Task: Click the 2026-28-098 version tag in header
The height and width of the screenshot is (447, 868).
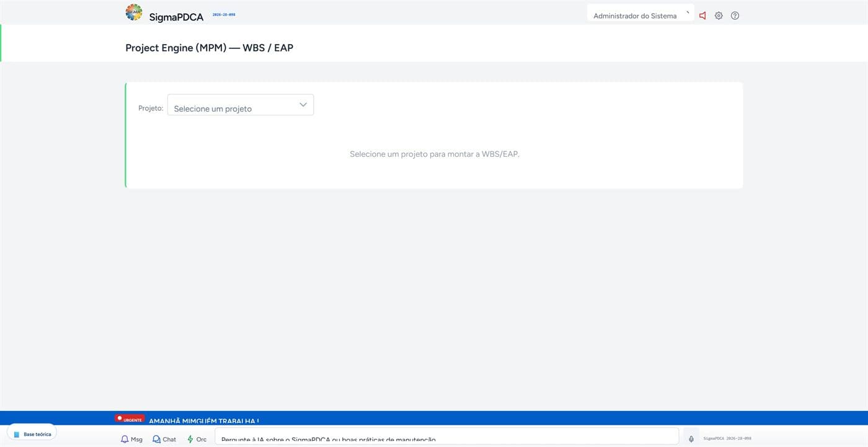Action: pyautogui.click(x=224, y=14)
